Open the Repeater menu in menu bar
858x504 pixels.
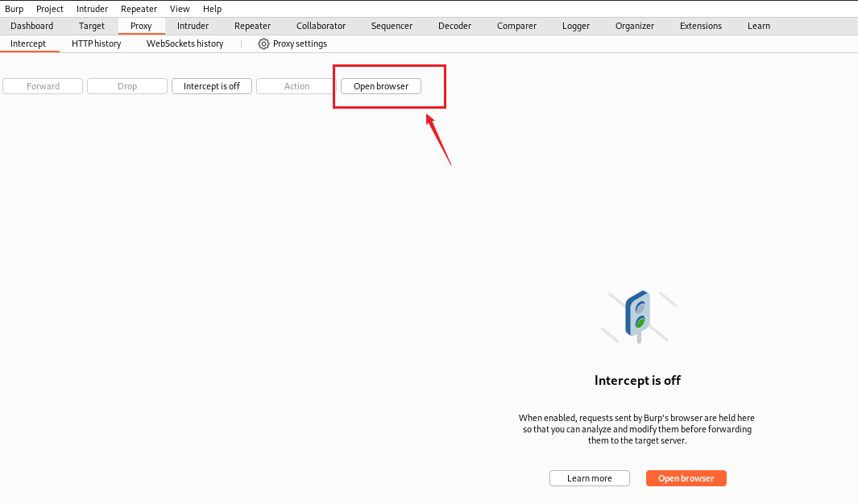(139, 9)
